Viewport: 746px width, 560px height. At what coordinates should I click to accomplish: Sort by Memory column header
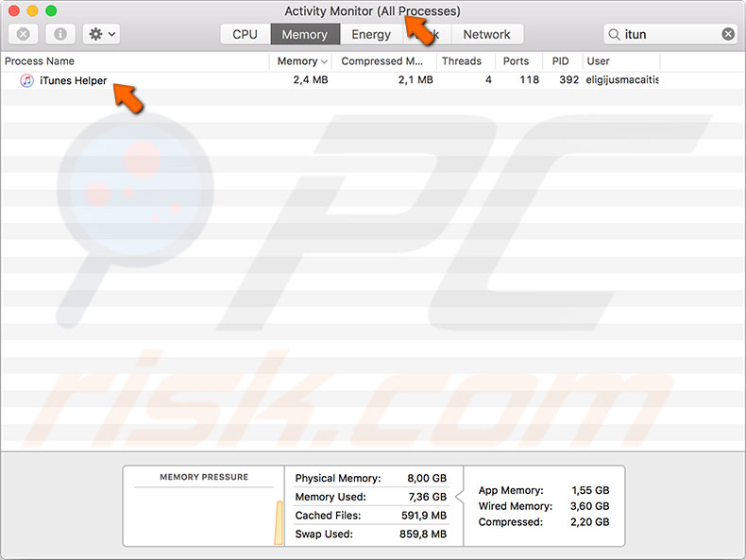[300, 61]
